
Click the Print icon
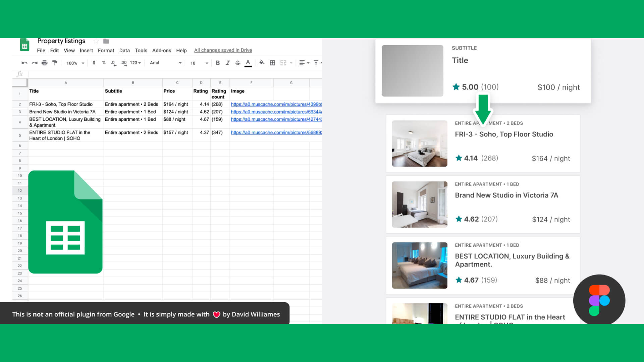[45, 63]
